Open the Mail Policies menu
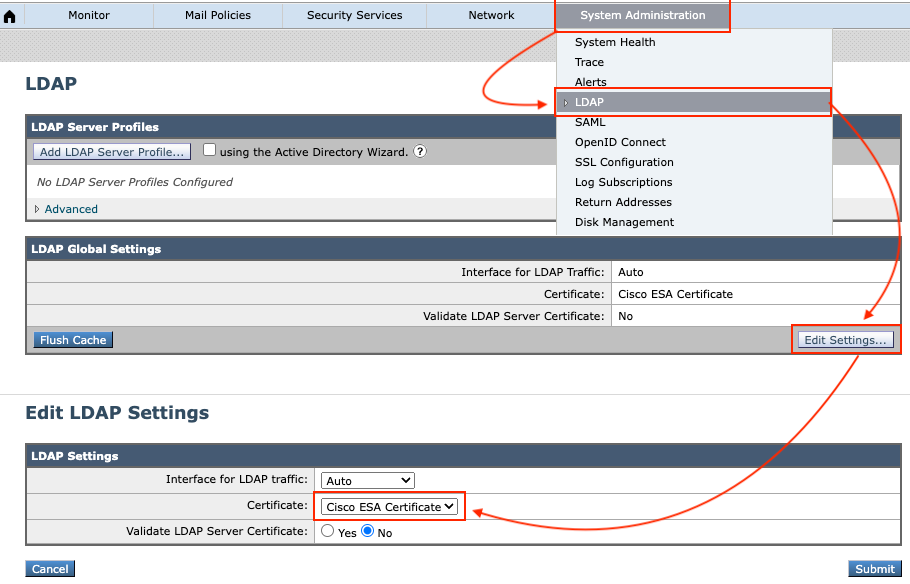 tap(217, 14)
